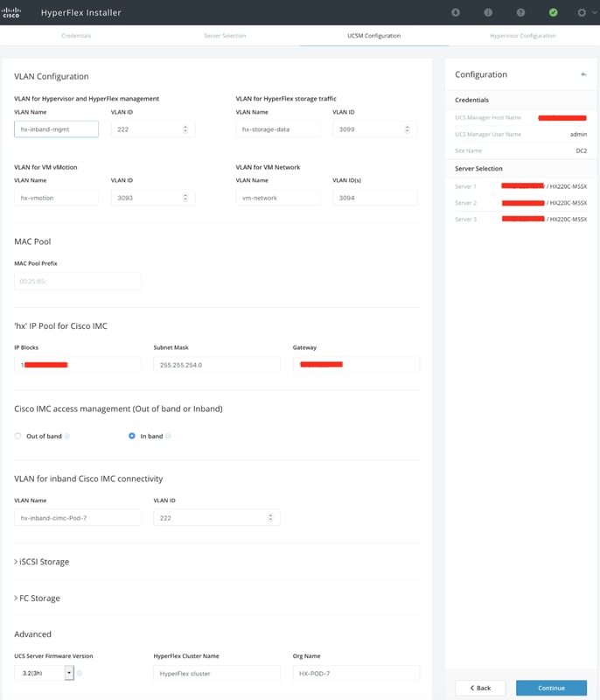Click the Org Name HX-POD-7 field
The width and height of the screenshot is (600, 700).
tap(356, 673)
